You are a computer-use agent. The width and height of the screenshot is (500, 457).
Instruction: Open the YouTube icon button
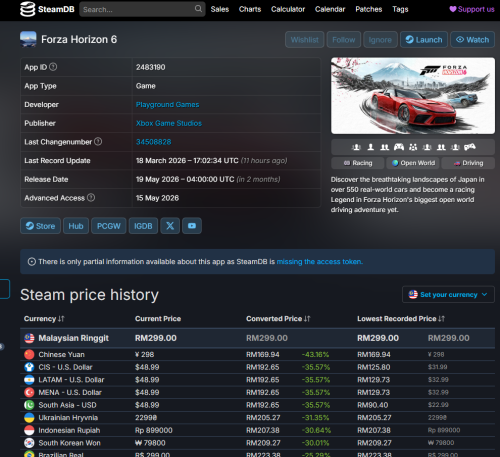pos(192,226)
